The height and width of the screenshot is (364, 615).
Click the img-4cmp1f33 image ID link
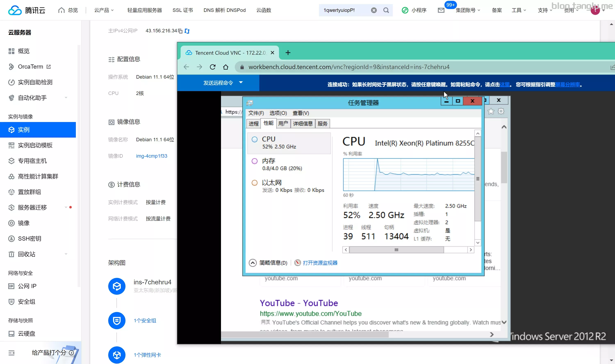pyautogui.click(x=151, y=156)
